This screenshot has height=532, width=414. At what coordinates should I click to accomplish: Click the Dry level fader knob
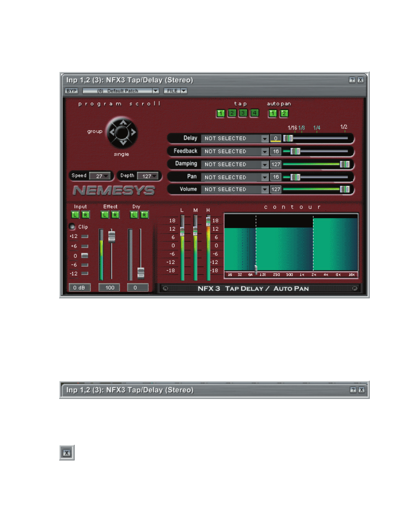tap(141, 273)
